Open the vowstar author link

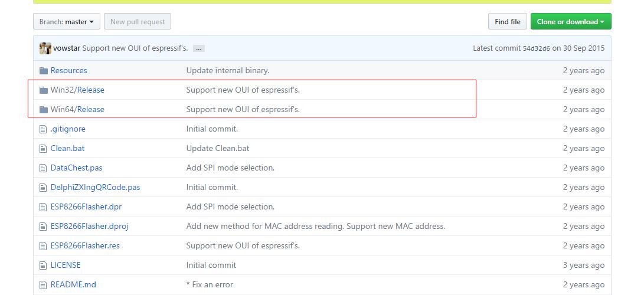(x=67, y=48)
